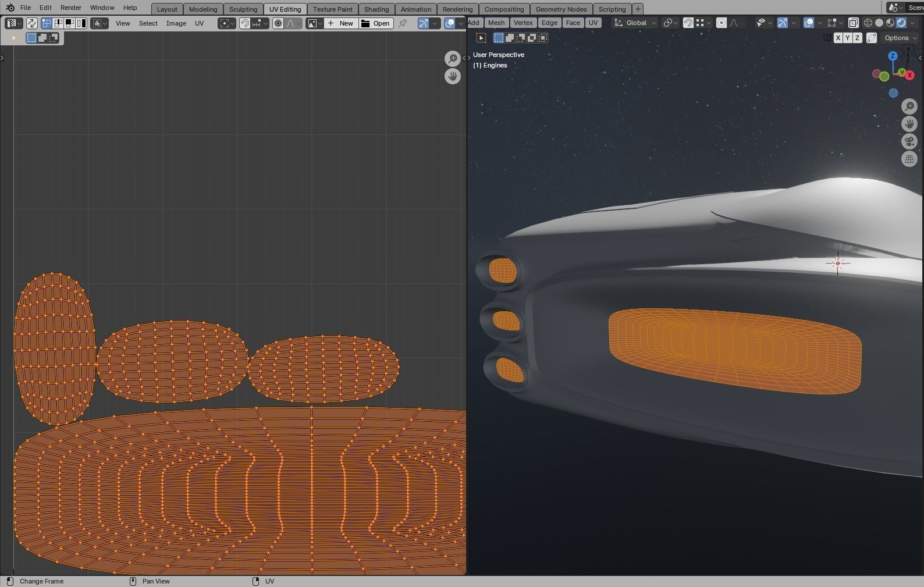The height and width of the screenshot is (587, 924).
Task: Open the Edit menu
Action: (45, 8)
